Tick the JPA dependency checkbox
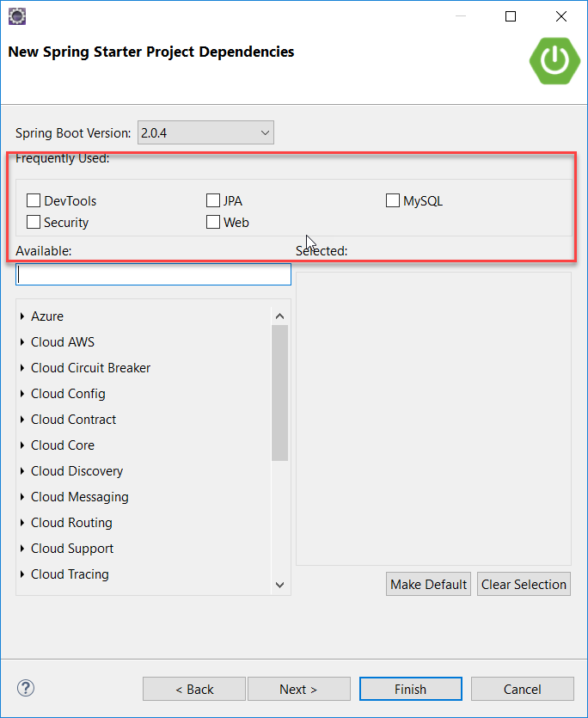The image size is (588, 718). click(213, 201)
